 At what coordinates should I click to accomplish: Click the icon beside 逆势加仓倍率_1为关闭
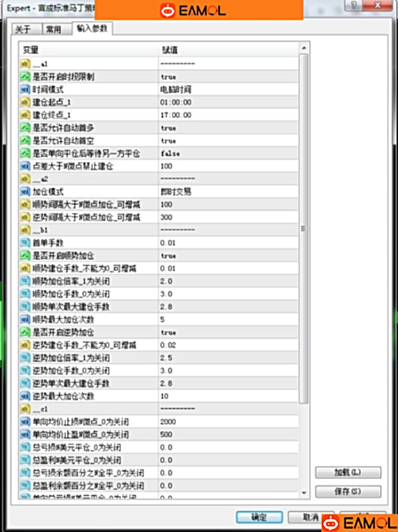pos(26,358)
